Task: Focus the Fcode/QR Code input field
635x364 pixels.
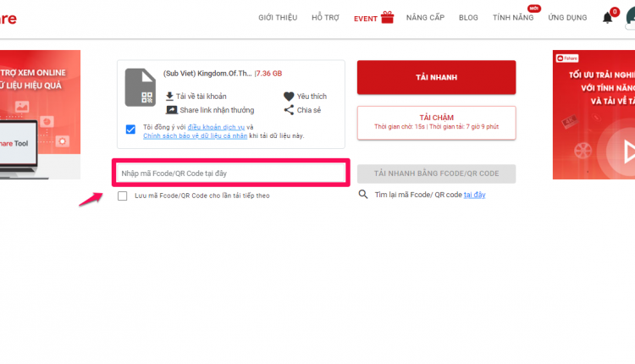Action: (x=231, y=174)
